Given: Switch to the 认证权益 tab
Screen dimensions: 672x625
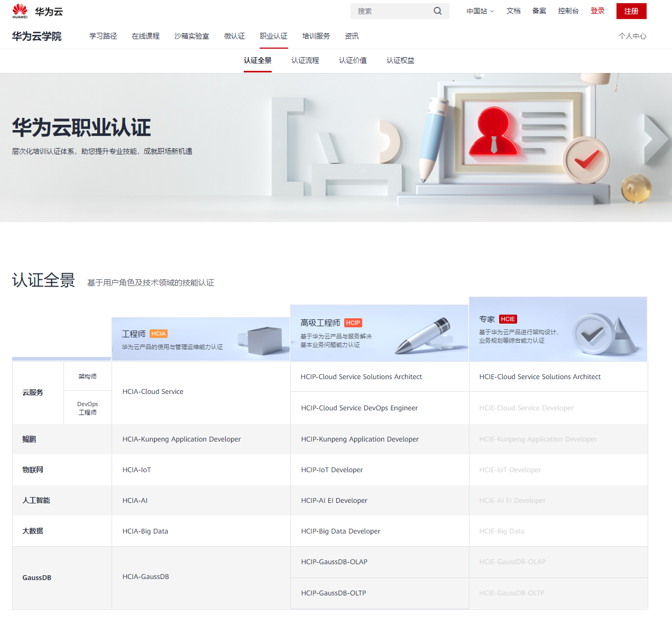Looking at the screenshot, I should pos(400,60).
